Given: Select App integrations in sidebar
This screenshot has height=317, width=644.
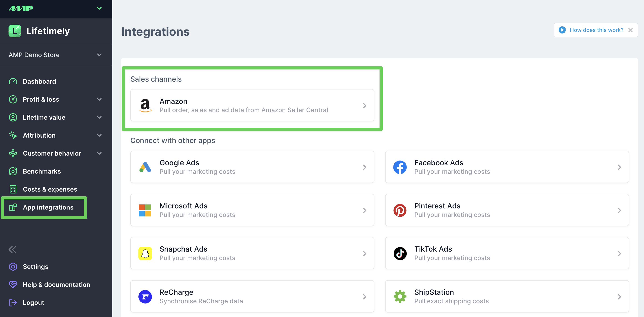Looking at the screenshot, I should pyautogui.click(x=48, y=208).
